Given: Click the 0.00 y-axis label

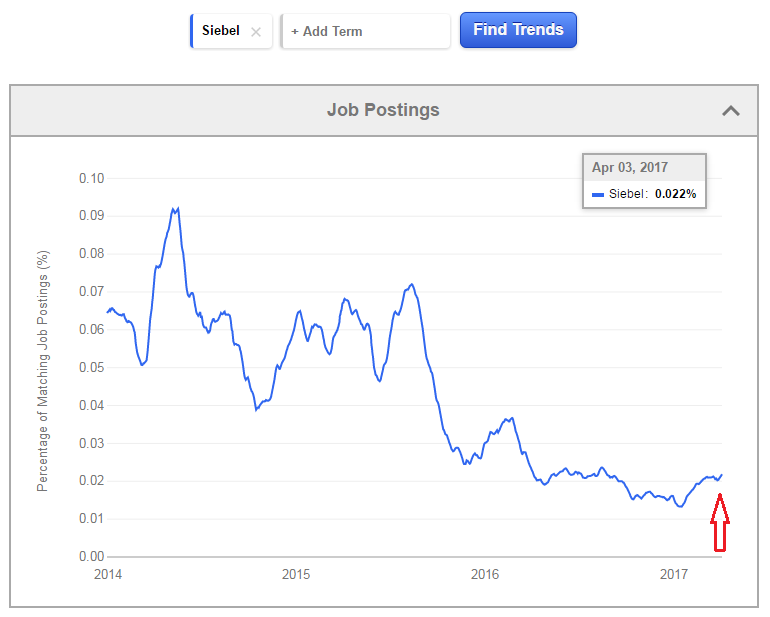Looking at the screenshot, I should (x=92, y=557).
